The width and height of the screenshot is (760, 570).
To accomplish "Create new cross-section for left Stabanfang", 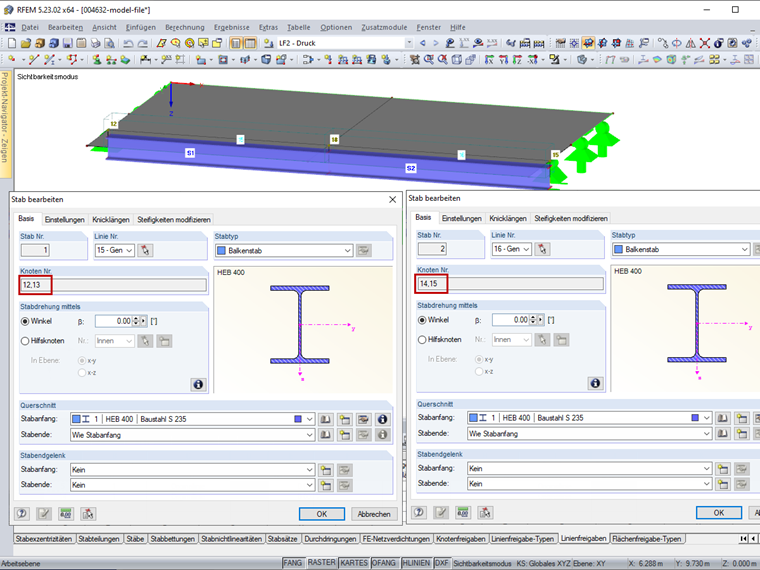I will click(x=345, y=419).
